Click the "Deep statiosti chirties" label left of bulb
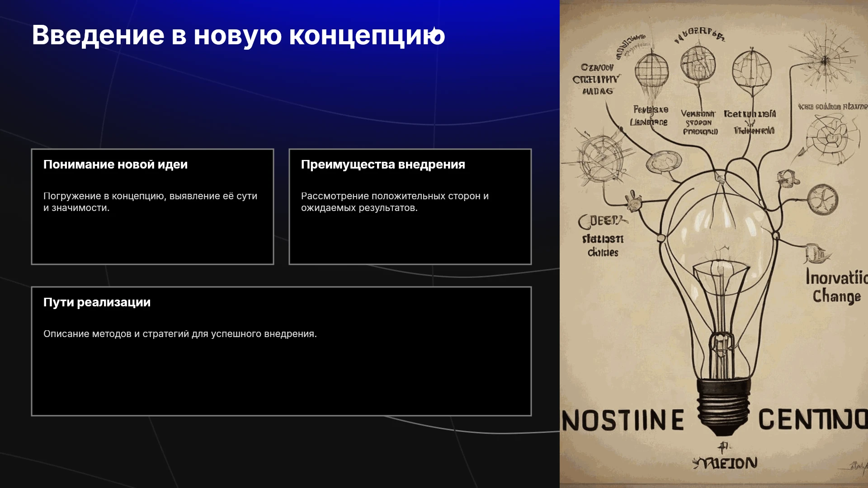 604,237
